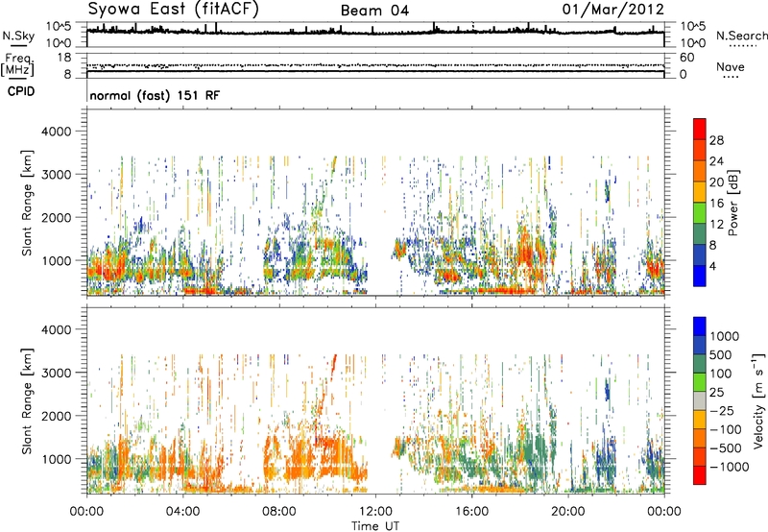Click the "normal (fast) 151 RF" text
The image size is (768, 532).
pyautogui.click(x=155, y=95)
